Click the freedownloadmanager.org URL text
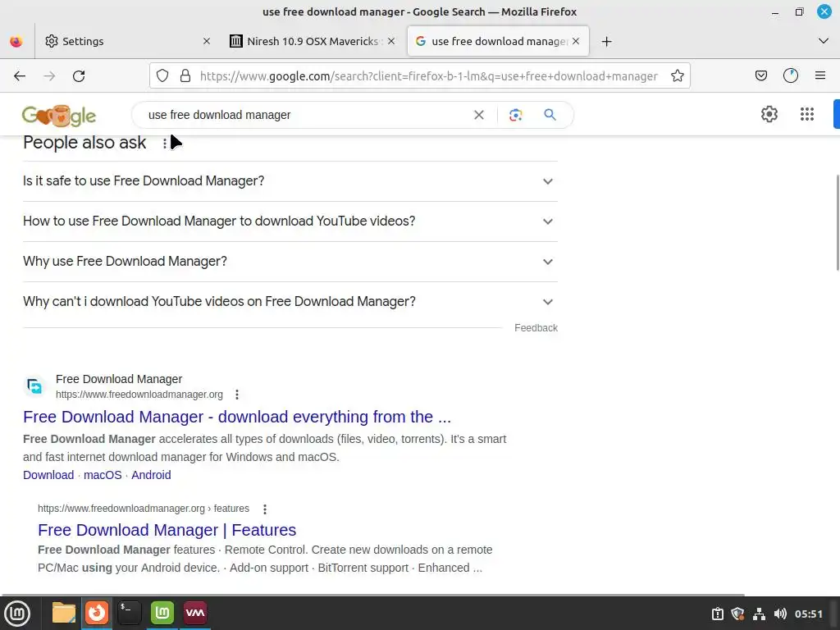The height and width of the screenshot is (630, 840). (x=139, y=395)
